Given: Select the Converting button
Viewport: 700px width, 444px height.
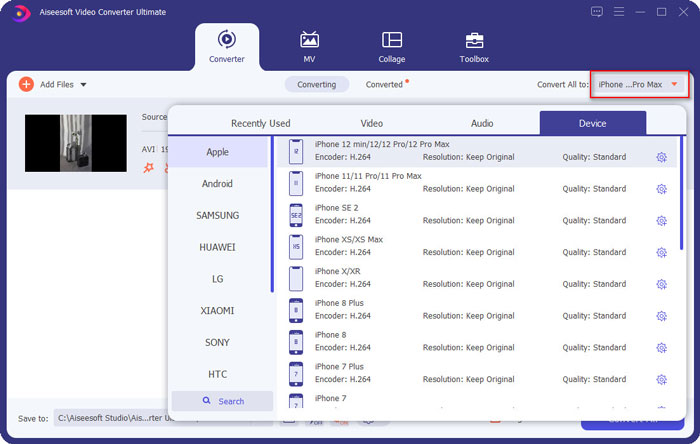Looking at the screenshot, I should [317, 84].
